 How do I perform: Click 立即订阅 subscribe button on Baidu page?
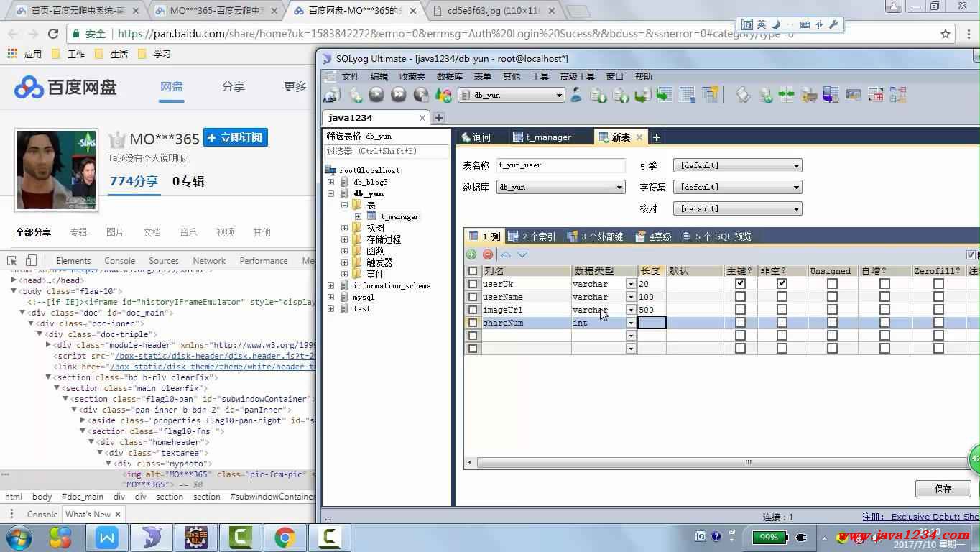click(235, 138)
